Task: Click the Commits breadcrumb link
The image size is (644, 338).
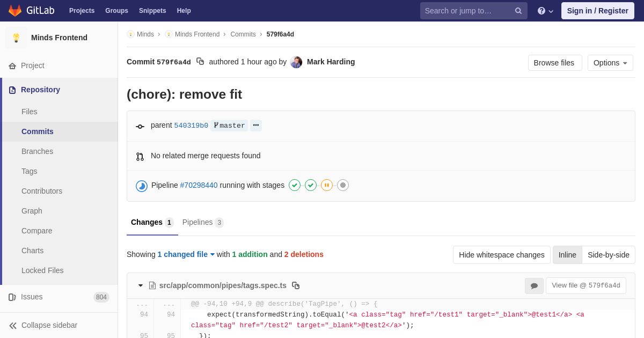Action: (243, 34)
